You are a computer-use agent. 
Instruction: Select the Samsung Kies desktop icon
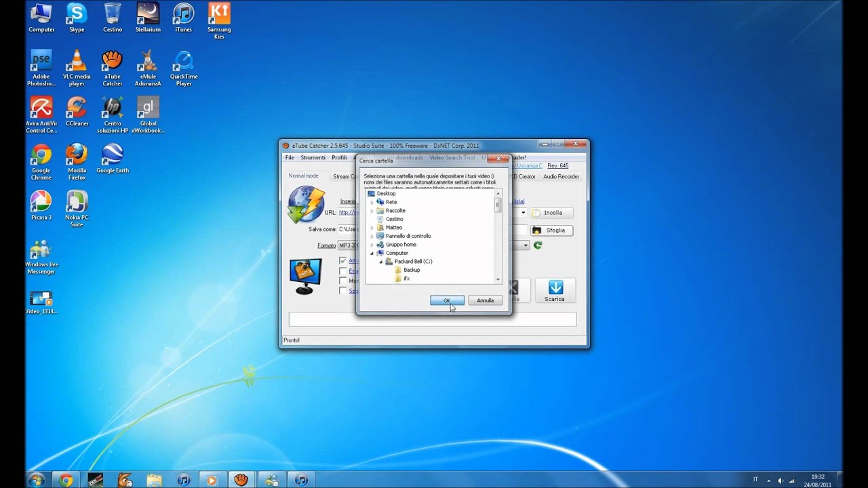click(219, 21)
